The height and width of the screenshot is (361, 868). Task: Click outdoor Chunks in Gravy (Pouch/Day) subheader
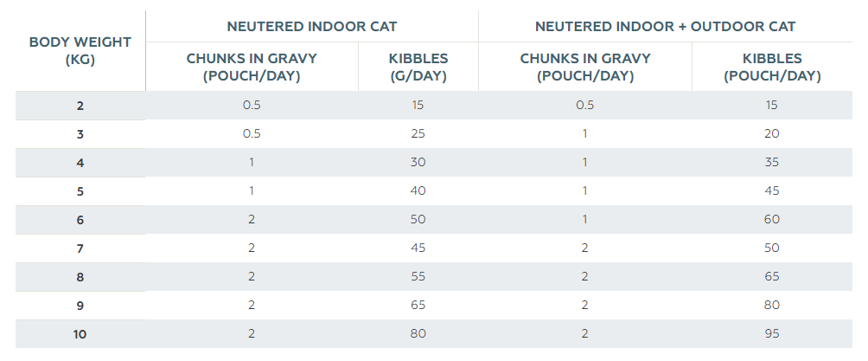coord(584,67)
